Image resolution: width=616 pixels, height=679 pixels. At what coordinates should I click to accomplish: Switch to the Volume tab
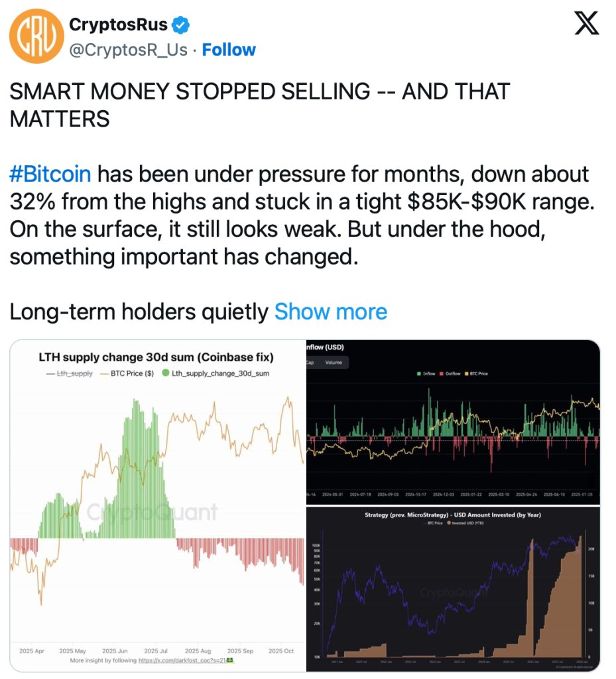334,363
